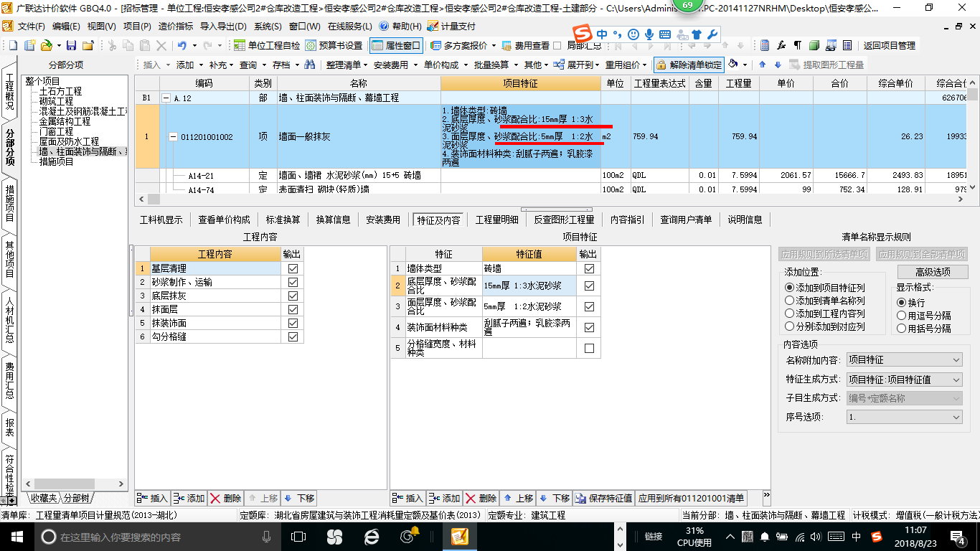Click the binoculars find icon
This screenshot has height=551, width=980.
click(309, 65)
